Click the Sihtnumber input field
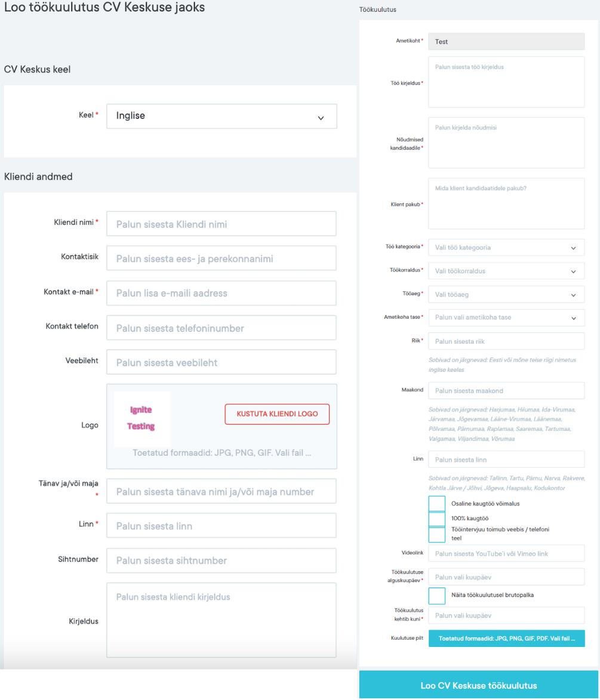This screenshot has width=600, height=700. tap(221, 560)
